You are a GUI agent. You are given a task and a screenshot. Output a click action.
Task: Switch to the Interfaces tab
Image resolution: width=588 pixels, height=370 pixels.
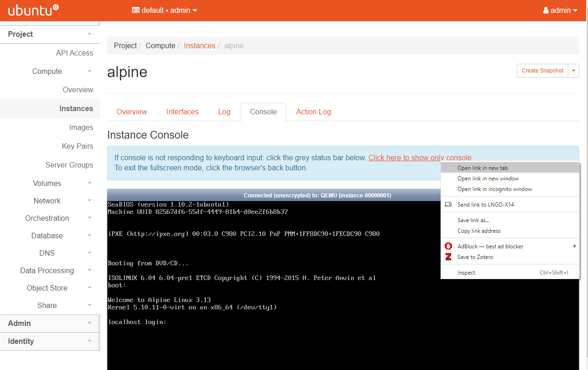pyautogui.click(x=182, y=112)
